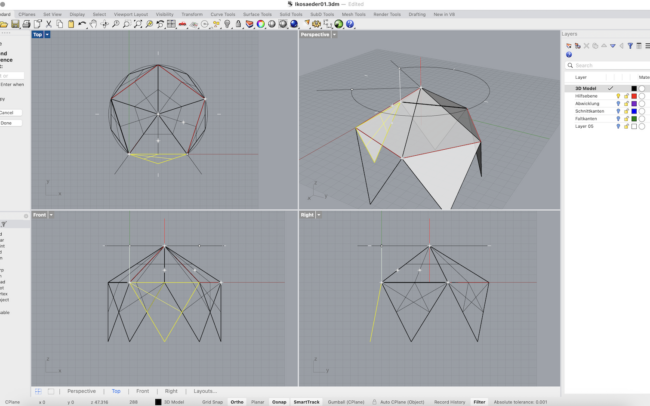Select the Schnittkanten layer row name
Screen dimensions: 650x406
(589, 111)
